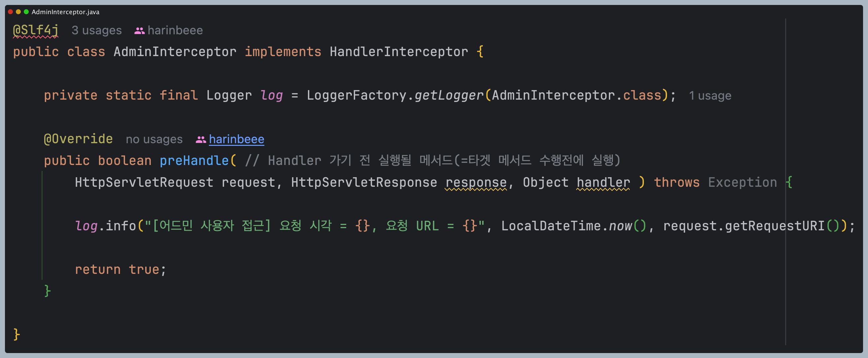Image resolution: width=868 pixels, height=358 pixels.
Task: Click the yellow minimize window dot
Action: click(18, 12)
